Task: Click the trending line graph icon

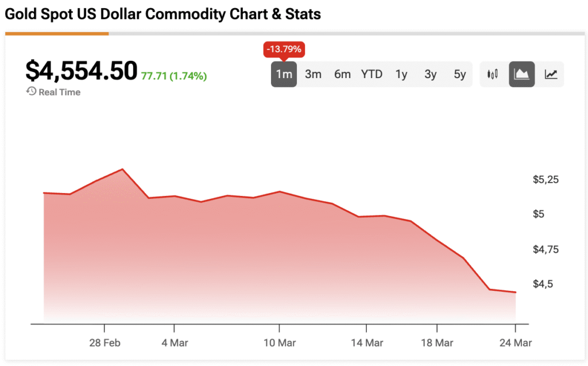Action: tap(550, 74)
